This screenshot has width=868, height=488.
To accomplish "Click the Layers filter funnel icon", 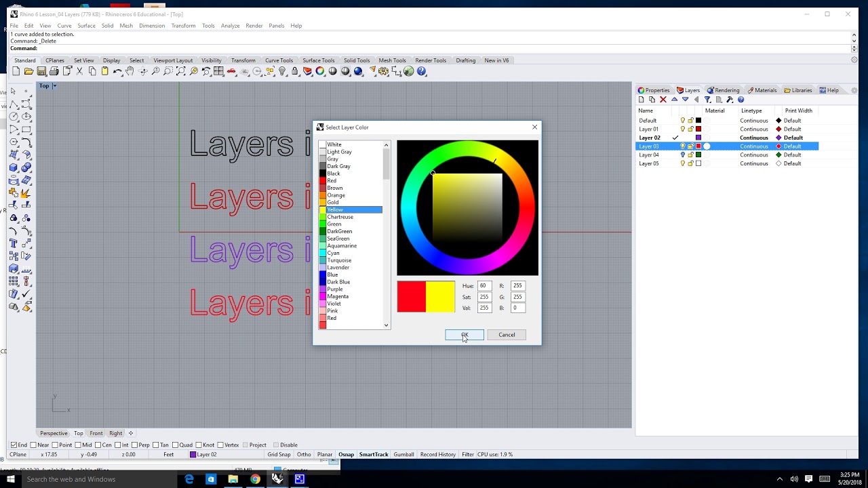I will (x=707, y=100).
